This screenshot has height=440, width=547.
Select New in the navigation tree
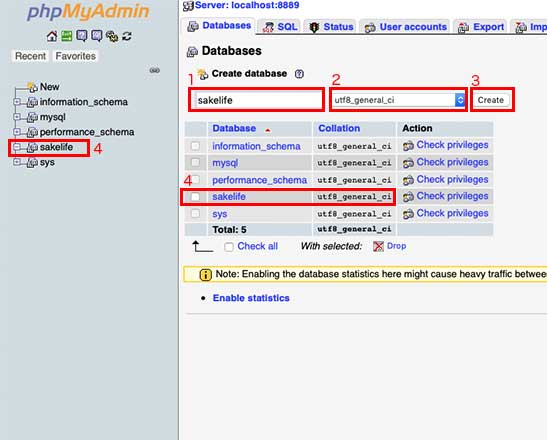click(x=50, y=87)
